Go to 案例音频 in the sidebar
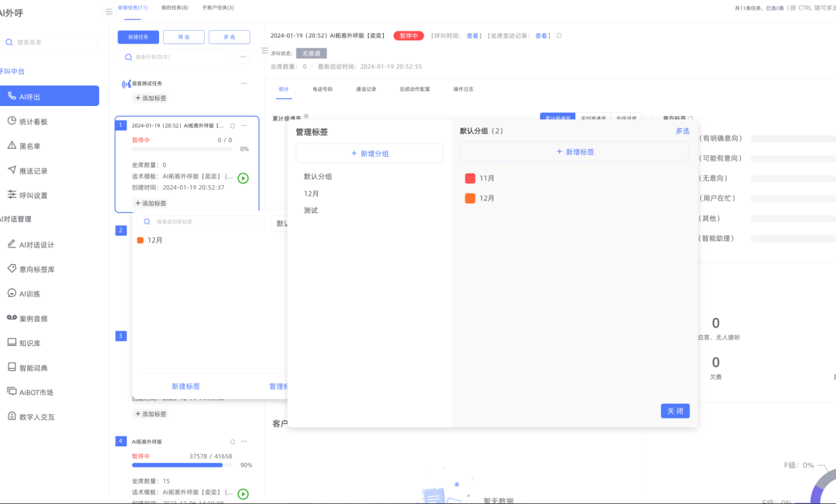The width and height of the screenshot is (836, 504). point(33,319)
